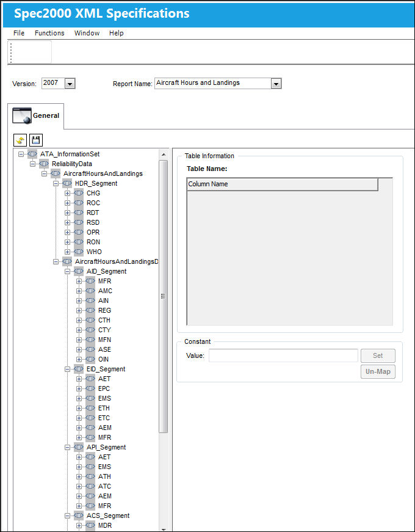The width and height of the screenshot is (415, 532).
Task: Open the Version dropdown
Action: coord(70,84)
